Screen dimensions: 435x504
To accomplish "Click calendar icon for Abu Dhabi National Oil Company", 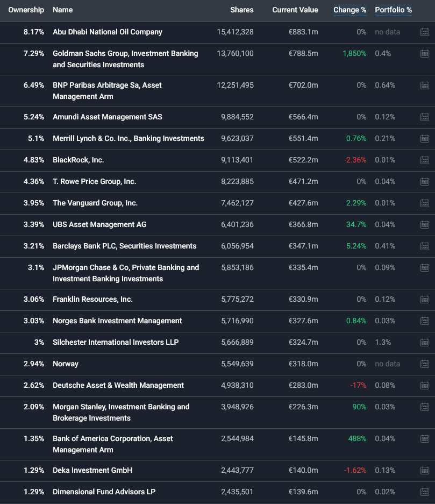I will 424,32.
